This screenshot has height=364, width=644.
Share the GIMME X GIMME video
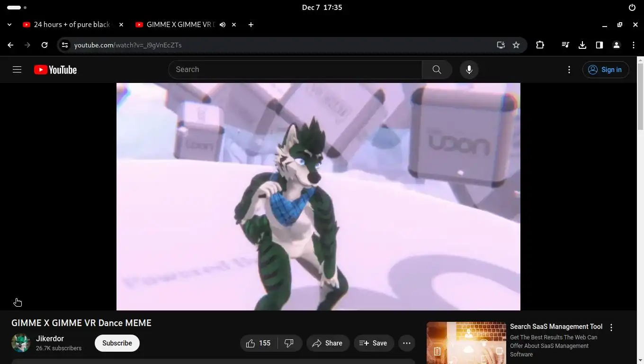(328, 343)
